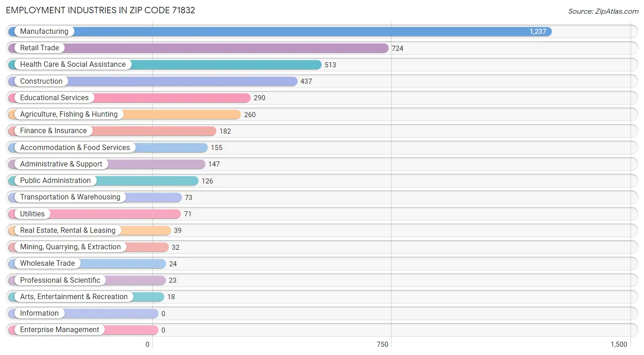Click the Manufacturing bar label

click(x=44, y=32)
